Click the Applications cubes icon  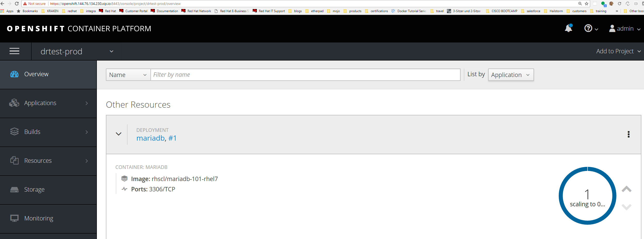[14, 103]
